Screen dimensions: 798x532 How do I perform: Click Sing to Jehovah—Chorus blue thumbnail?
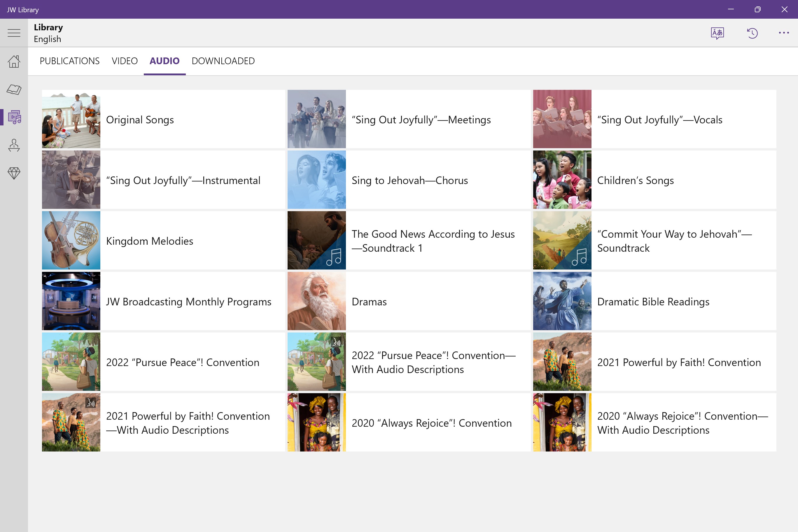[316, 180]
